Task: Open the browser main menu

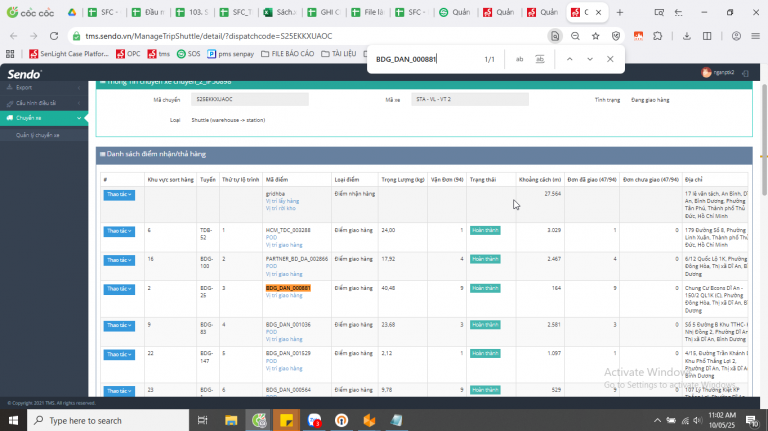Action: 756,36
